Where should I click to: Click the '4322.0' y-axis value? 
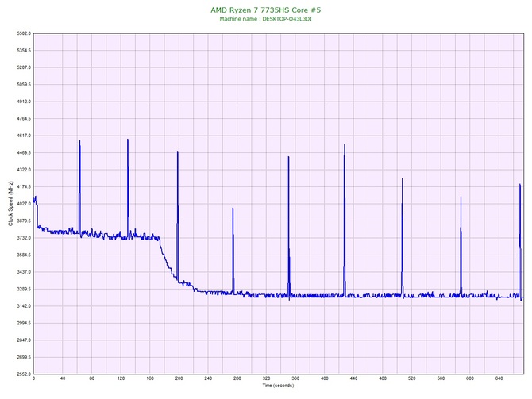[x=24, y=170]
